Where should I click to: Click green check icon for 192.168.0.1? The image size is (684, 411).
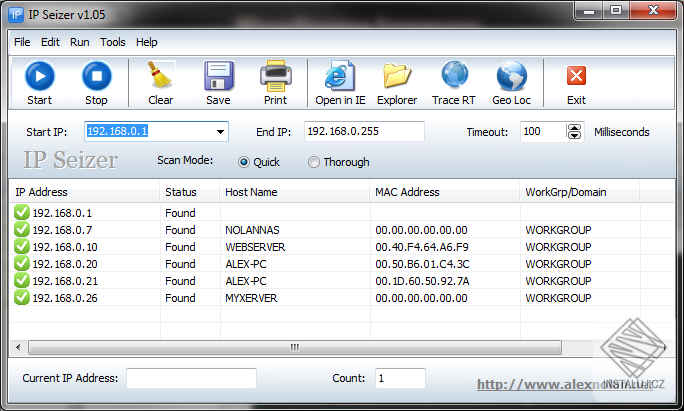click(21, 212)
